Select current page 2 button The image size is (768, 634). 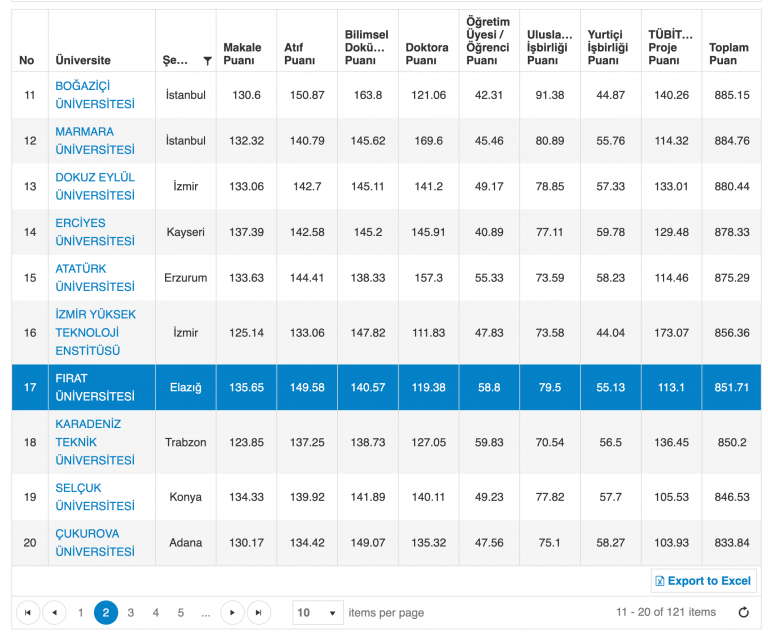pos(106,612)
